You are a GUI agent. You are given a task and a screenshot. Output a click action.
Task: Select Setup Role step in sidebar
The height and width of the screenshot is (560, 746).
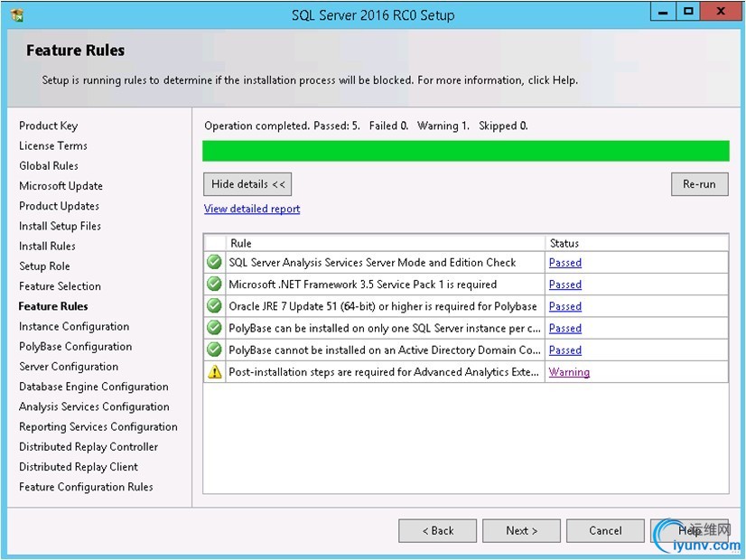(x=45, y=266)
